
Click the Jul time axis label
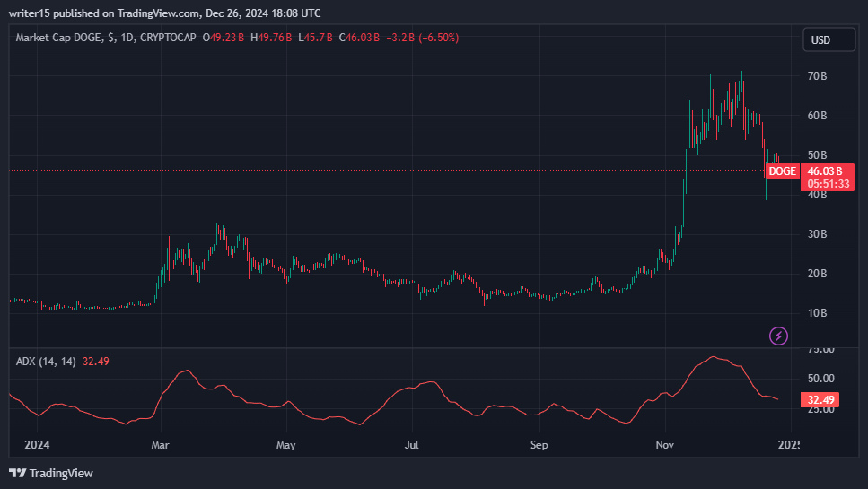tap(412, 445)
